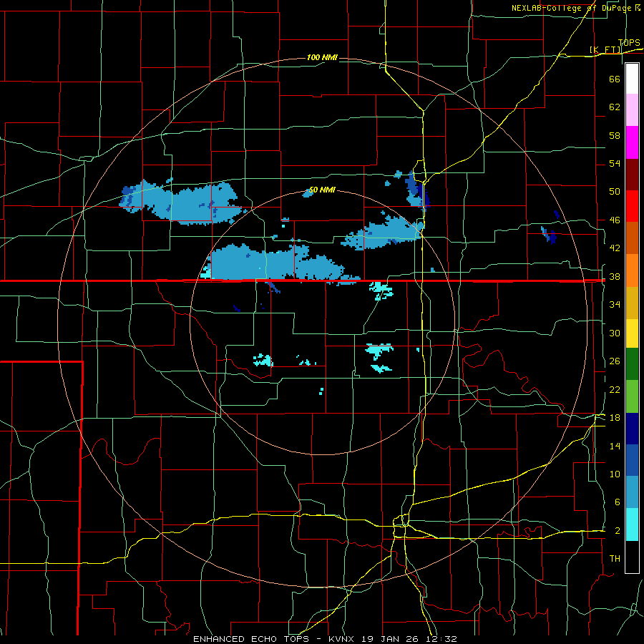Click the 66 legend value
This screenshot has width=644, height=644.
[x=615, y=79]
